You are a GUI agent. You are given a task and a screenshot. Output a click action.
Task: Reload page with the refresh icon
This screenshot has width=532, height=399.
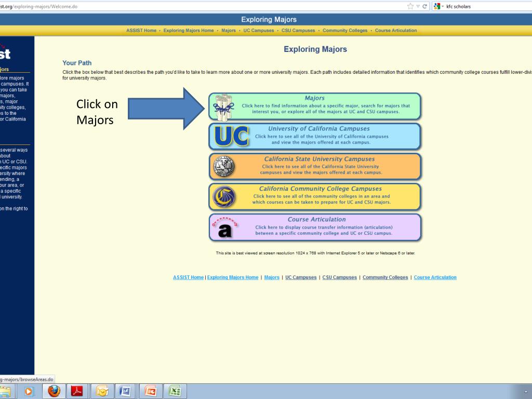[425, 6]
